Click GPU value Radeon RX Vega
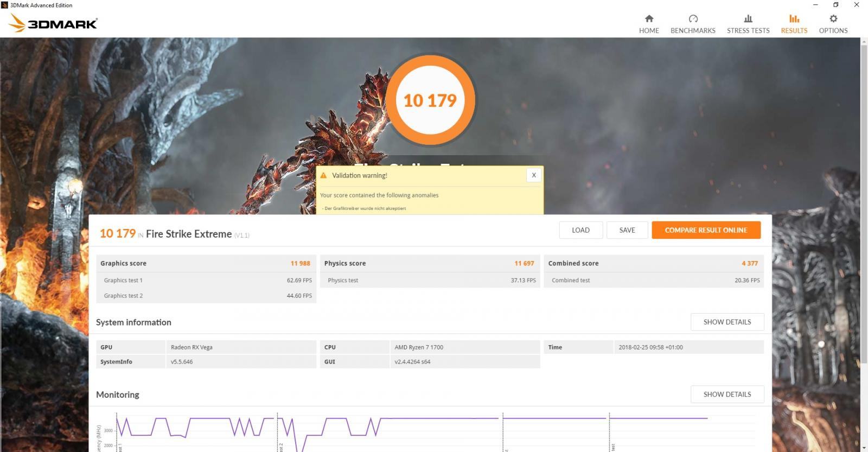Image resolution: width=868 pixels, height=452 pixels. click(192, 347)
